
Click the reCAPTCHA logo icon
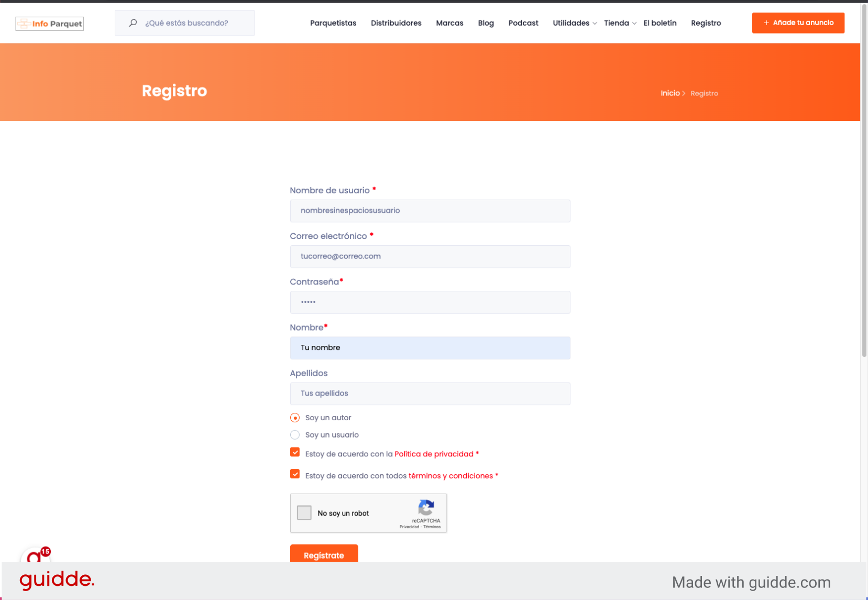(426, 508)
